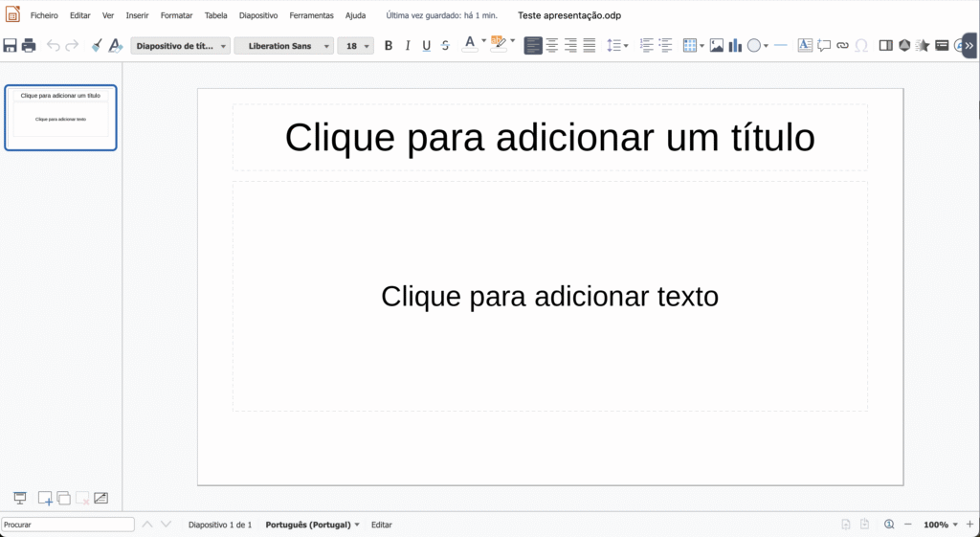The width and height of the screenshot is (980, 537).
Task: Toggle italic text formatting
Action: [408, 45]
